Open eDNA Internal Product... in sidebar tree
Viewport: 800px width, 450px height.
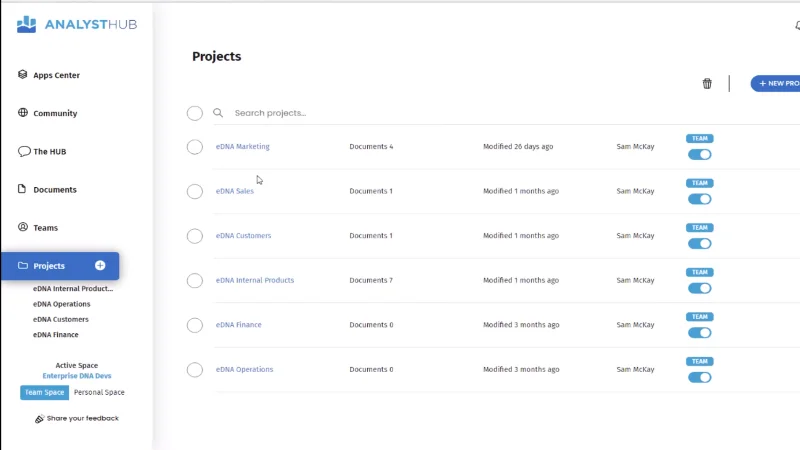[73, 288]
